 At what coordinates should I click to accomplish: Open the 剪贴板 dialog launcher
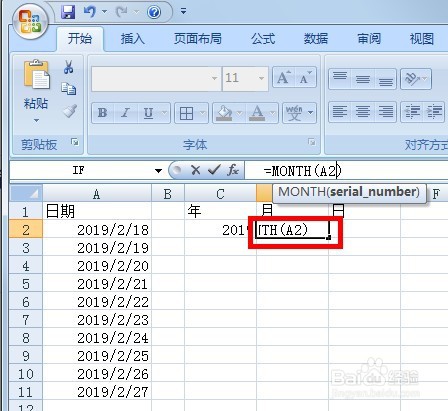click(75, 142)
